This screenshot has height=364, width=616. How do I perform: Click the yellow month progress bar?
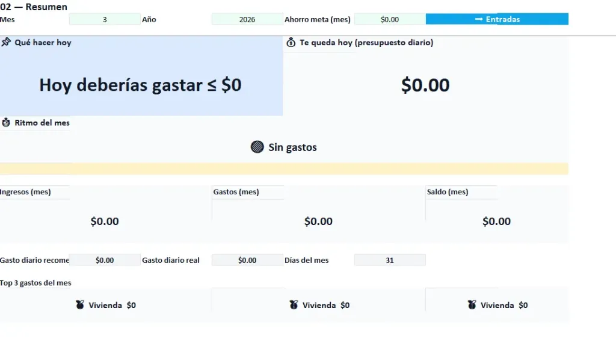coord(284,168)
